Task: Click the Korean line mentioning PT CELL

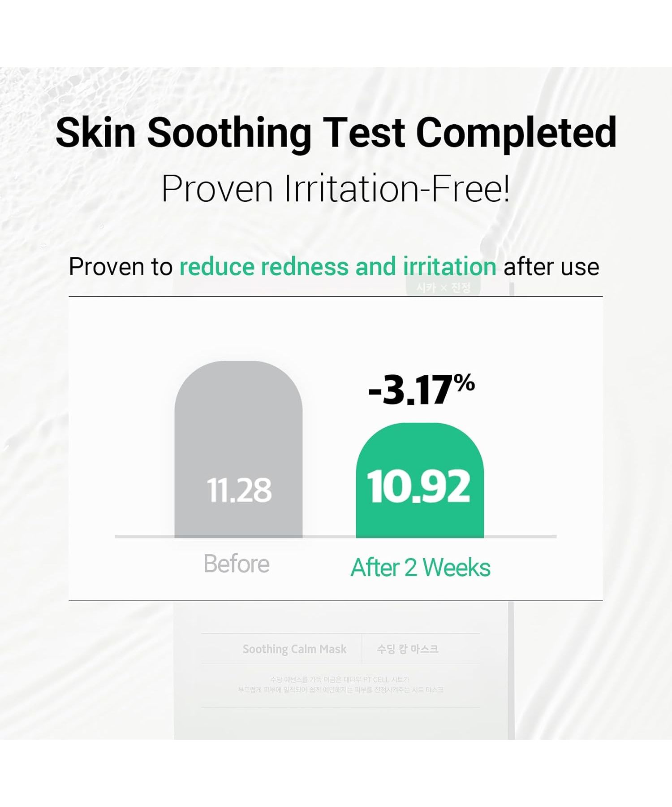Action: (x=340, y=680)
